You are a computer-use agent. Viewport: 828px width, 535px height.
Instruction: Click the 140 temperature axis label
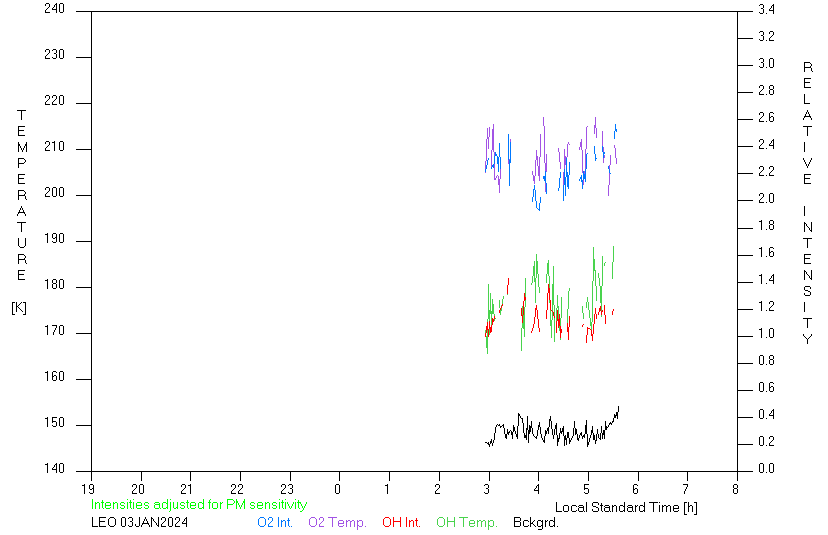pos(54,468)
